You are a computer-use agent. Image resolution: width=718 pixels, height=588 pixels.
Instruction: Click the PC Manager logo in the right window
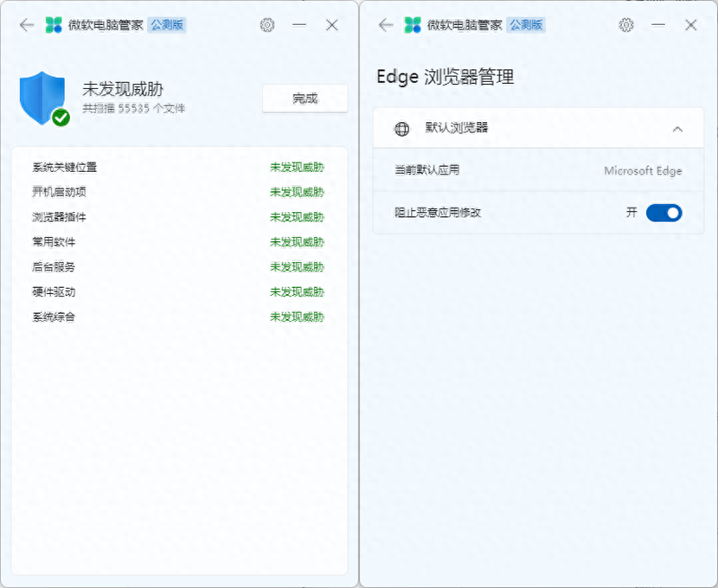pos(413,24)
